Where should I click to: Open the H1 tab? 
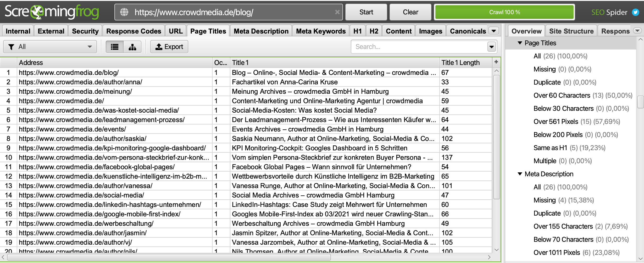click(357, 31)
